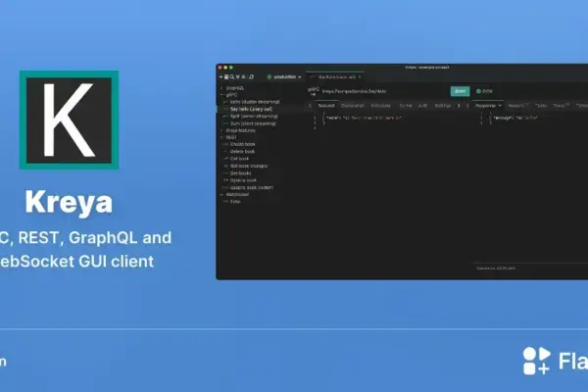Click the response JSON message line

click(515, 119)
